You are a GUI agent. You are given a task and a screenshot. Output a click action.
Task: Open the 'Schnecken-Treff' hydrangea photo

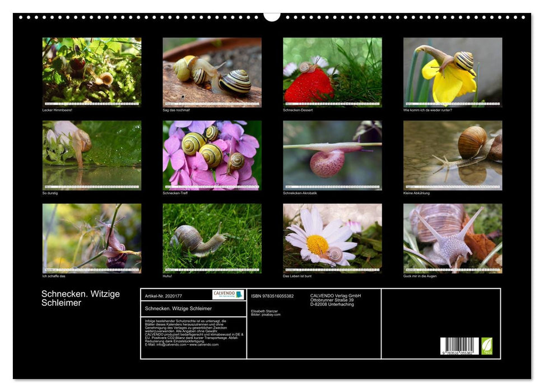click(x=212, y=155)
